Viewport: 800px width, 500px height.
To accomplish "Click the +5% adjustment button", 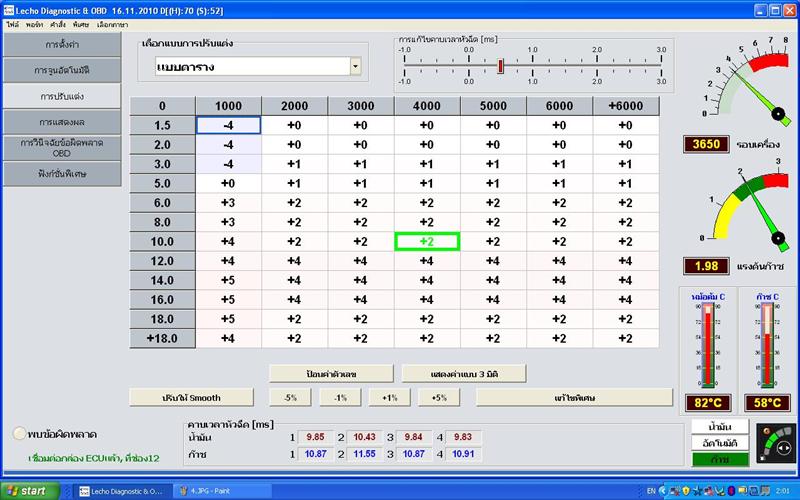I will pos(439,397).
